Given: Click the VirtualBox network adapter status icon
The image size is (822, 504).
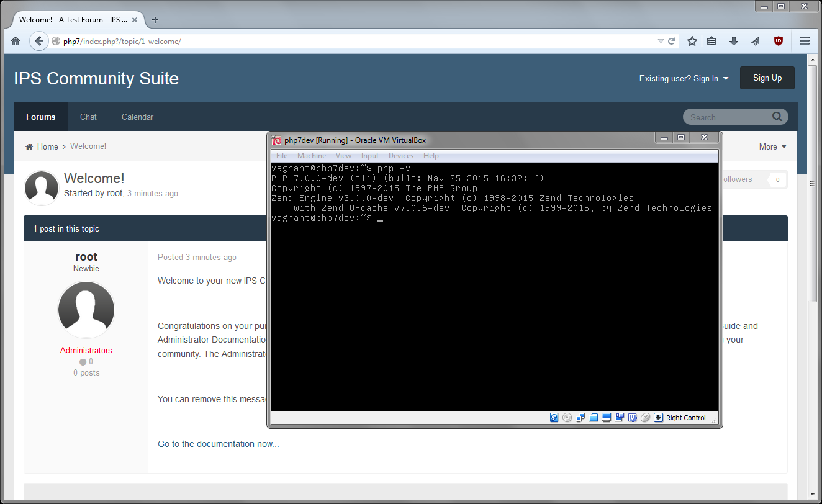Looking at the screenshot, I should pos(580,418).
